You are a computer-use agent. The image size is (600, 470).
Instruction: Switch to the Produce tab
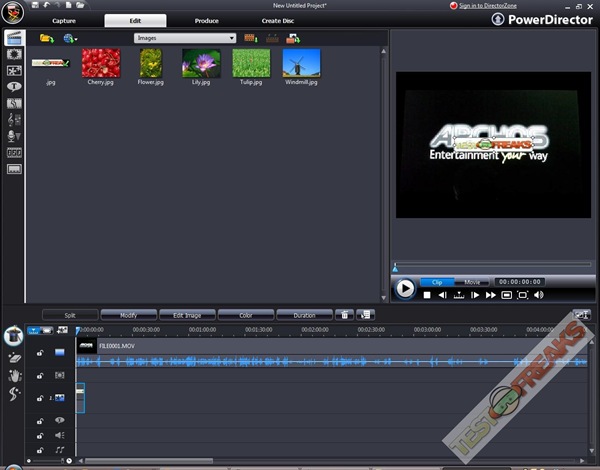[x=206, y=20]
